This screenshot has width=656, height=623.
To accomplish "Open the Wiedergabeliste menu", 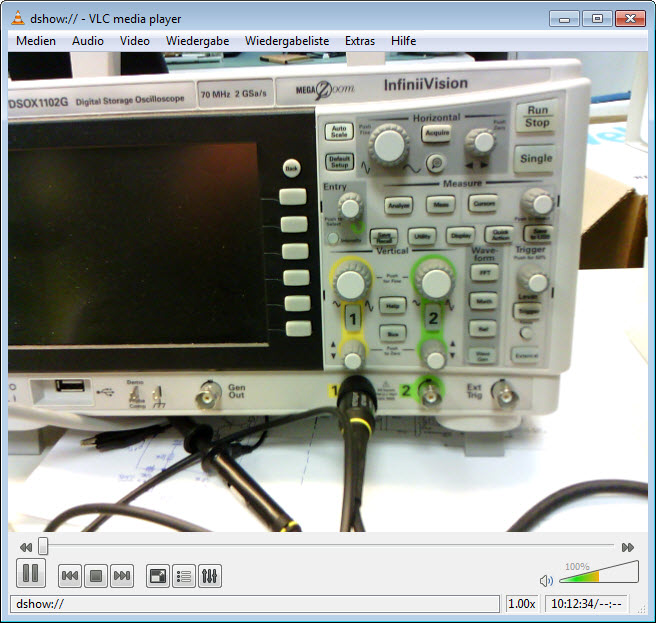I will (x=287, y=41).
